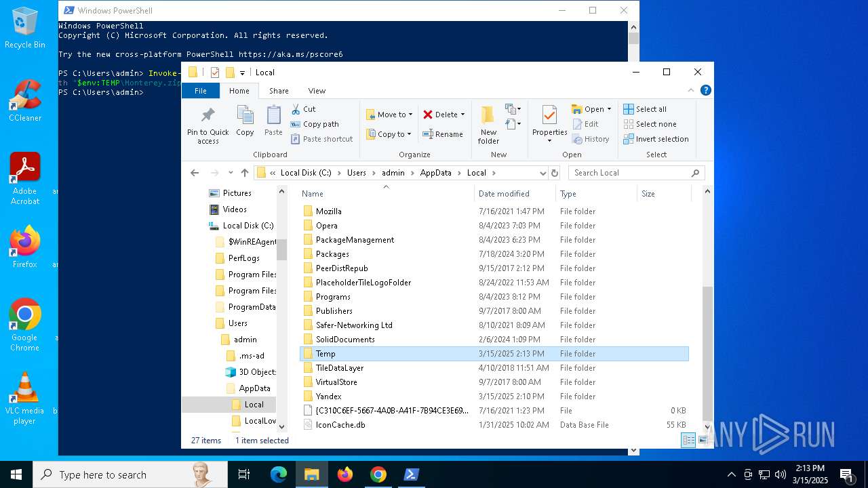
Task: Open recent locations dropdown arrow
Action: pyautogui.click(x=231, y=173)
